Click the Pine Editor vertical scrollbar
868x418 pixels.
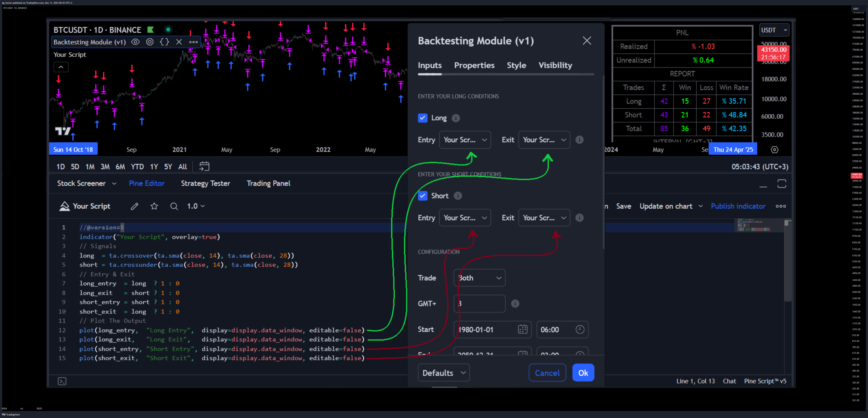[788, 261]
